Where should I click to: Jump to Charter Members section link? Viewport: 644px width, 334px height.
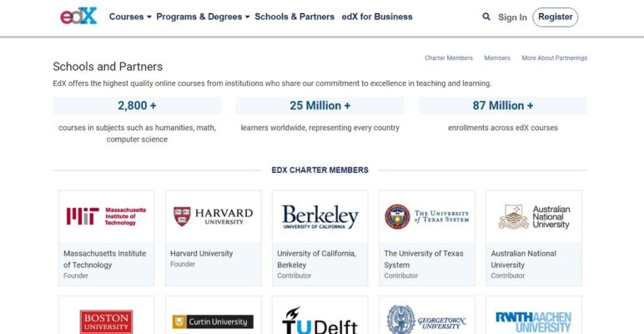[x=449, y=58]
